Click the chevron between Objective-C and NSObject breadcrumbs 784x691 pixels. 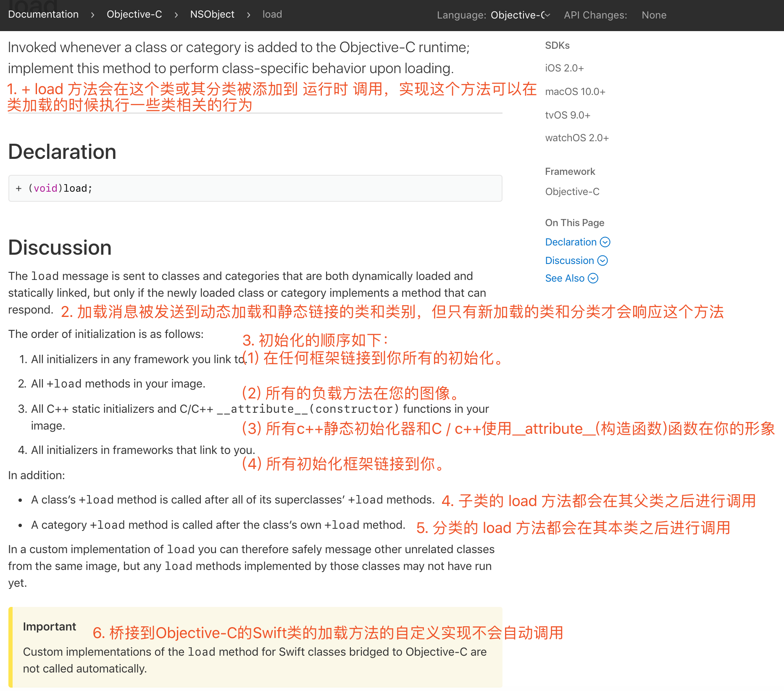pos(176,15)
